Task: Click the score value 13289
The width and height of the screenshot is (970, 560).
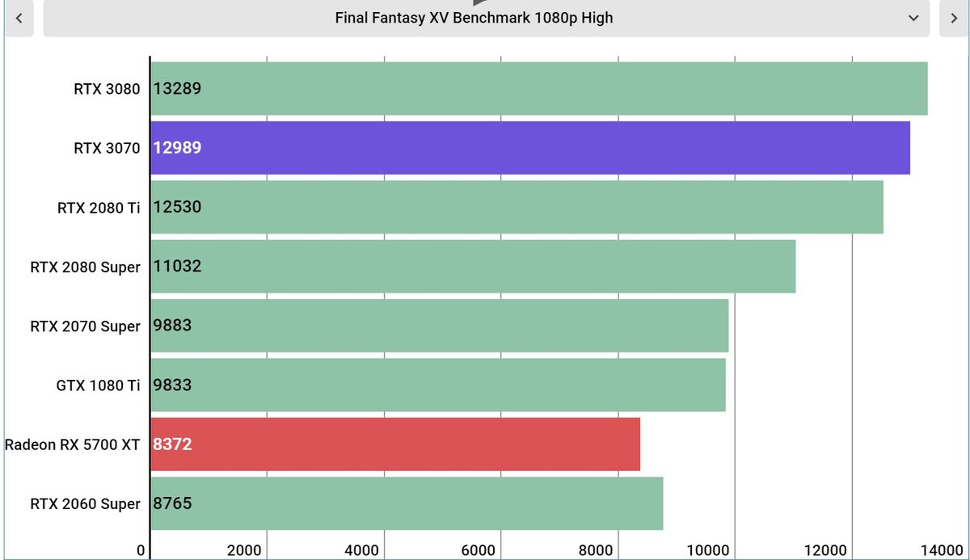Action: coord(178,89)
